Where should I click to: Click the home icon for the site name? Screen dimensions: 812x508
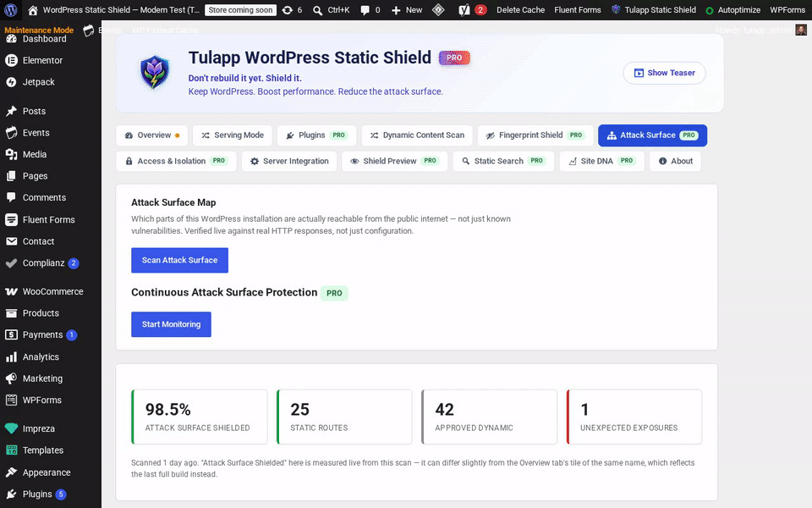[33, 10]
